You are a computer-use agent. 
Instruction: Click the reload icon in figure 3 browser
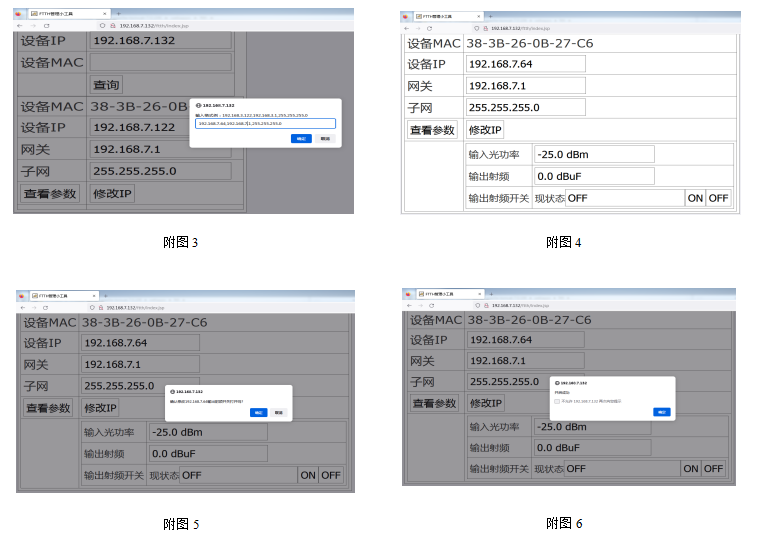coord(46,24)
